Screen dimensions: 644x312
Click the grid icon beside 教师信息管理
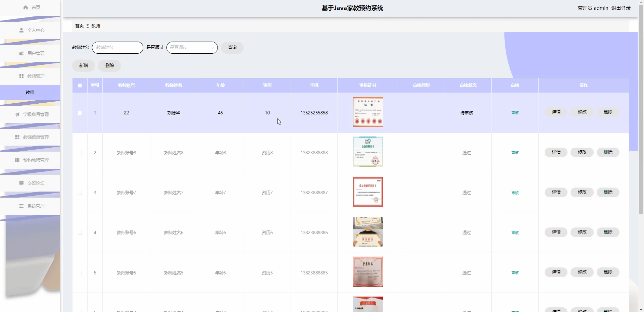pyautogui.click(x=17, y=137)
